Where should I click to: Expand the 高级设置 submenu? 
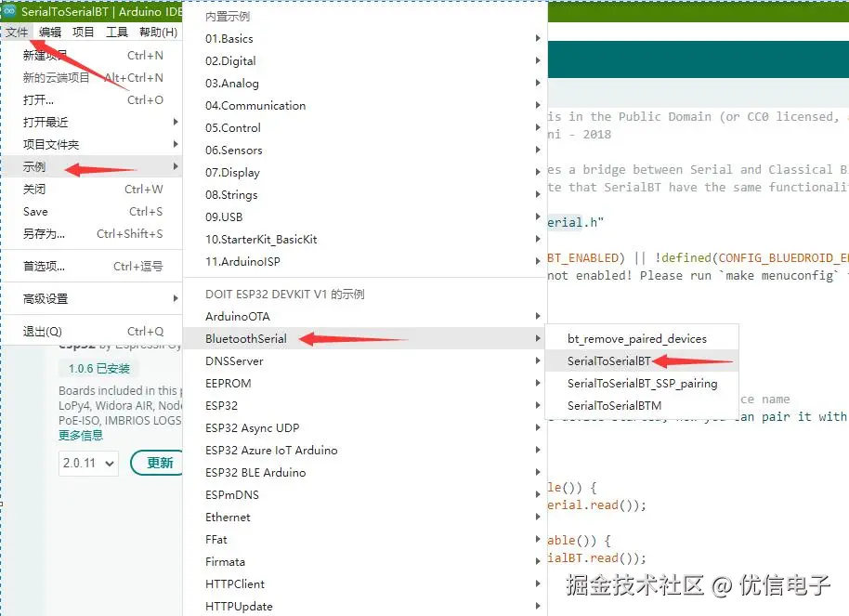93,298
